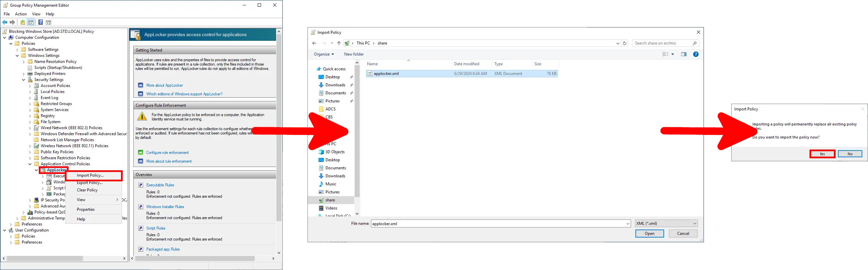Open the Music folder in the navigation pane
The height and width of the screenshot is (270, 868).
[331, 184]
